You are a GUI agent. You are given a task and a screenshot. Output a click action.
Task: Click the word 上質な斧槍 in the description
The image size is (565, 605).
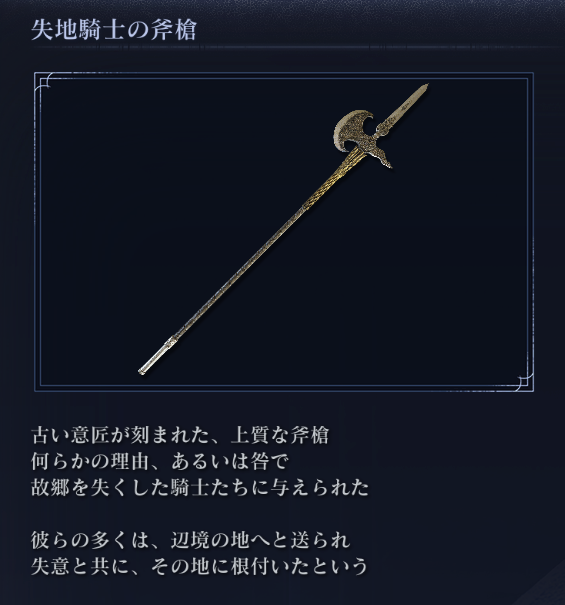coord(280,435)
